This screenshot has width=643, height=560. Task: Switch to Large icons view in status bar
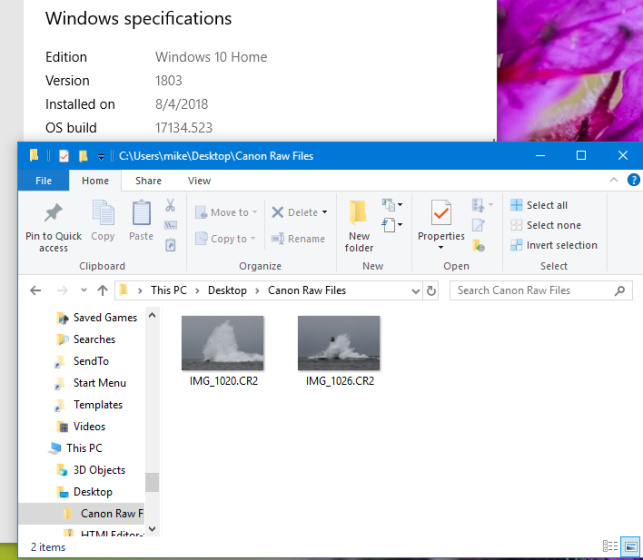(x=628, y=547)
